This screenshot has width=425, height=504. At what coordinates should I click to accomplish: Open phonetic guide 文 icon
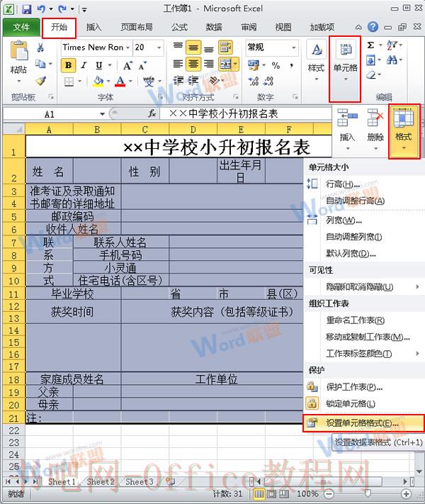(149, 82)
